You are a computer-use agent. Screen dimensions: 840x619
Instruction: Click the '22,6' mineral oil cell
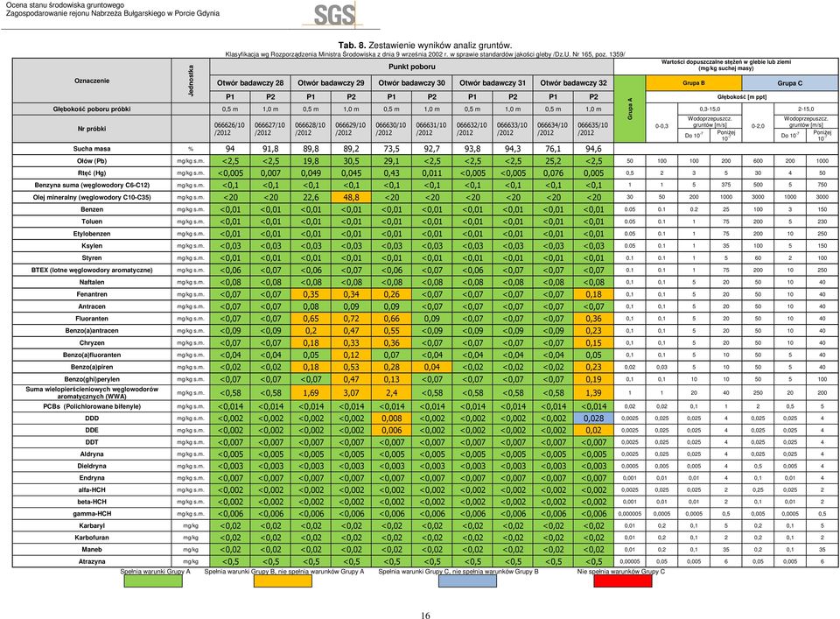tap(311, 197)
